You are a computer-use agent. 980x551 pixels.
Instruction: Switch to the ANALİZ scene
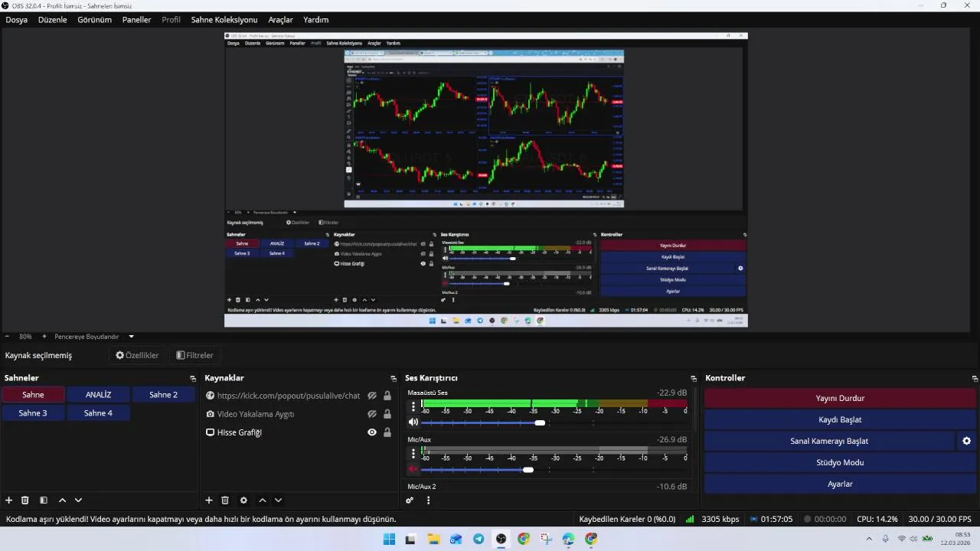point(98,395)
